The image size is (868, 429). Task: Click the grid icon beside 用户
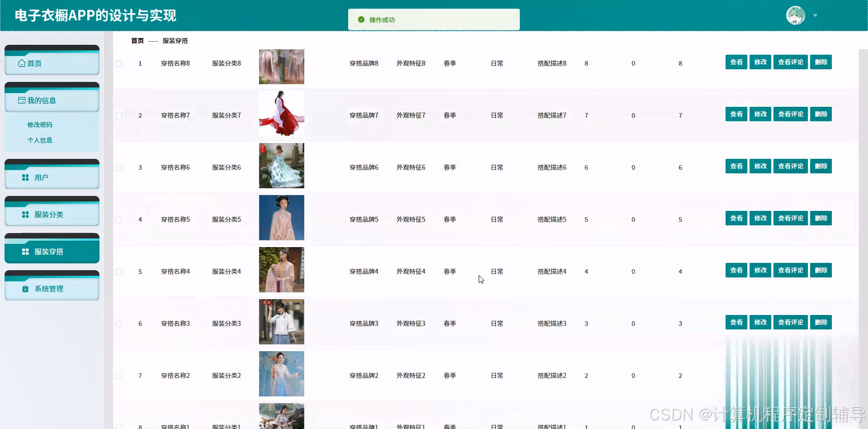pos(25,177)
